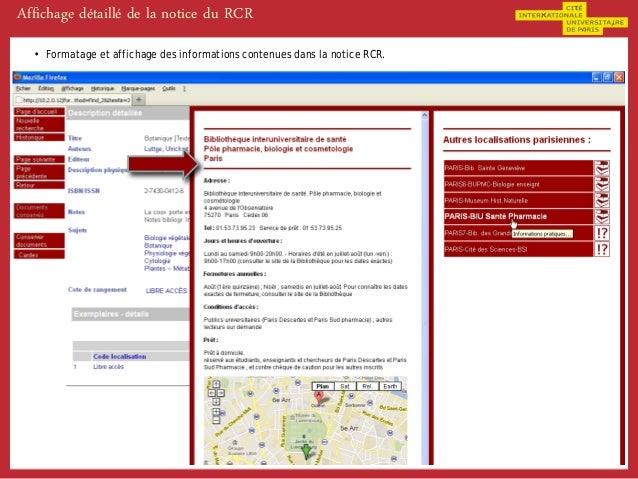This screenshot has height=479, width=638.
Task: Click the Libre accès entry in copies table
Action: pyautogui.click(x=108, y=367)
